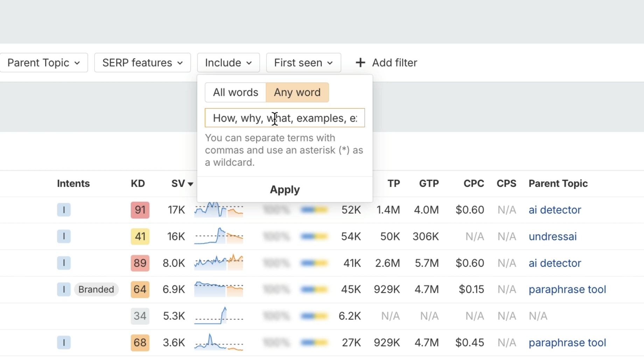Open the Include filter menu
The width and height of the screenshot is (644, 358).
click(228, 63)
